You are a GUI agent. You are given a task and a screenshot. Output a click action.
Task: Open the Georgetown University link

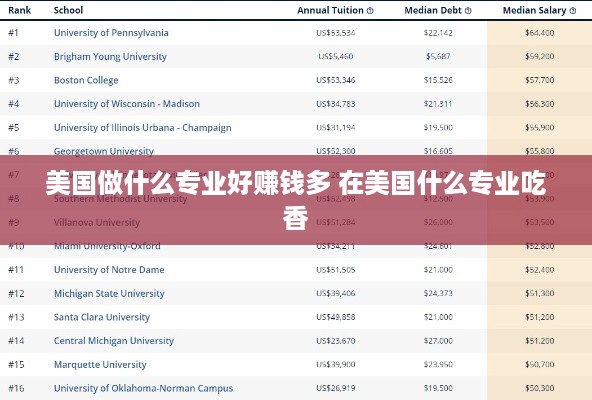[104, 151]
